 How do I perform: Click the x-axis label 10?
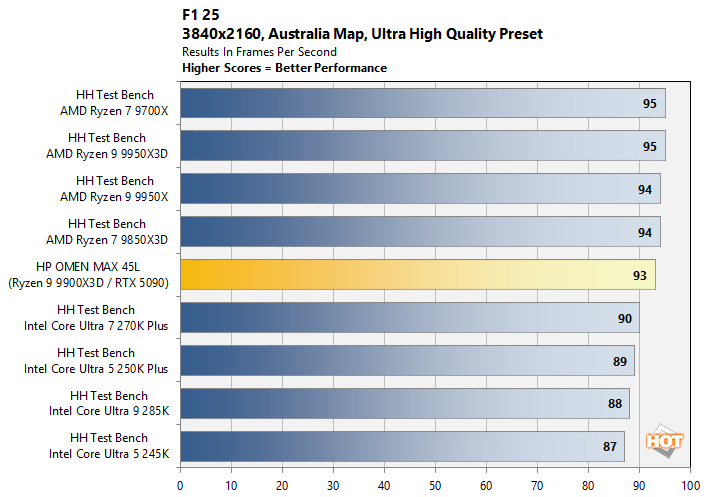[231, 486]
